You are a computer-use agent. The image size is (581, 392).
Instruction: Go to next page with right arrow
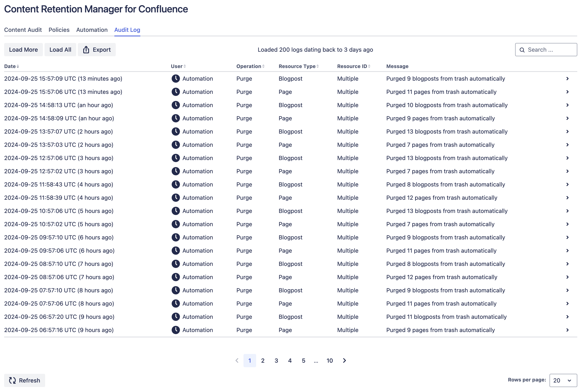click(x=344, y=360)
